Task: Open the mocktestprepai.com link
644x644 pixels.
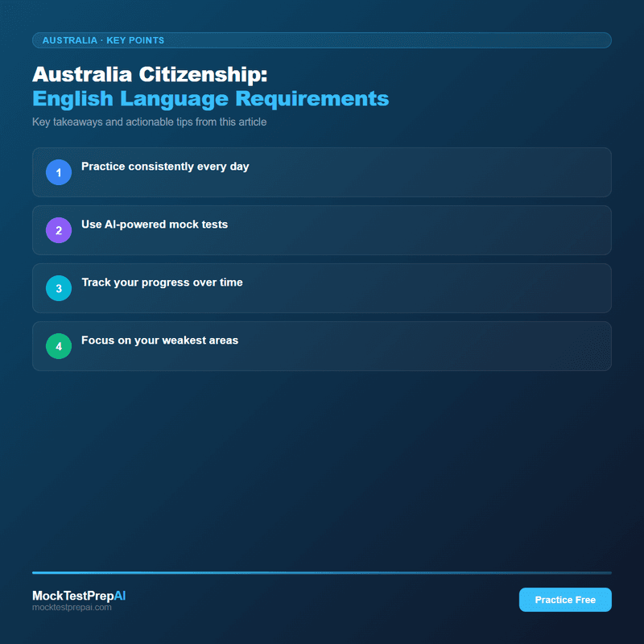Action: click(x=72, y=607)
